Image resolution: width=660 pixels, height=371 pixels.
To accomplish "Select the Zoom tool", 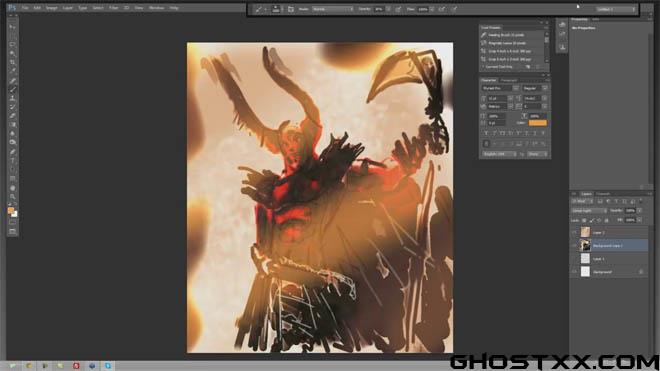I will click(13, 197).
